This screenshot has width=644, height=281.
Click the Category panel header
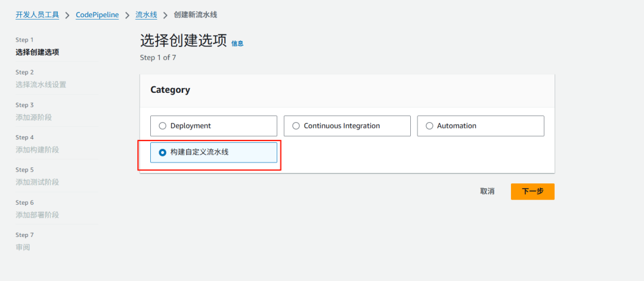pos(347,90)
